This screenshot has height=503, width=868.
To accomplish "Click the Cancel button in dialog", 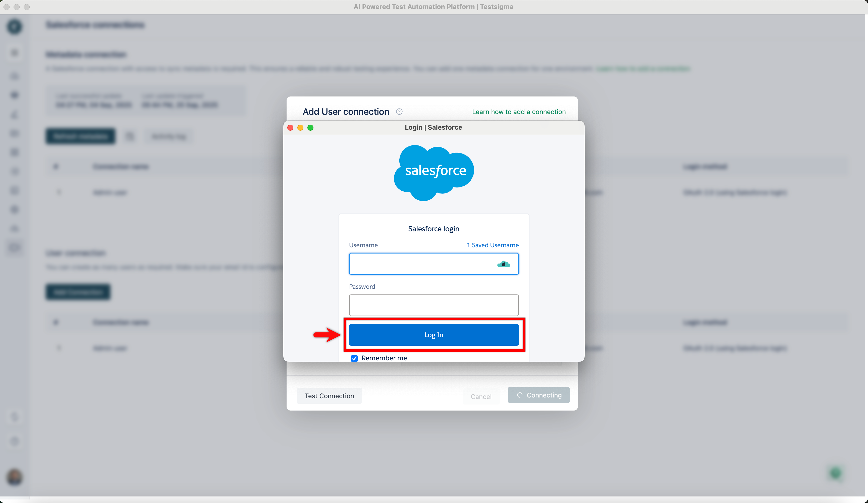I will (481, 396).
